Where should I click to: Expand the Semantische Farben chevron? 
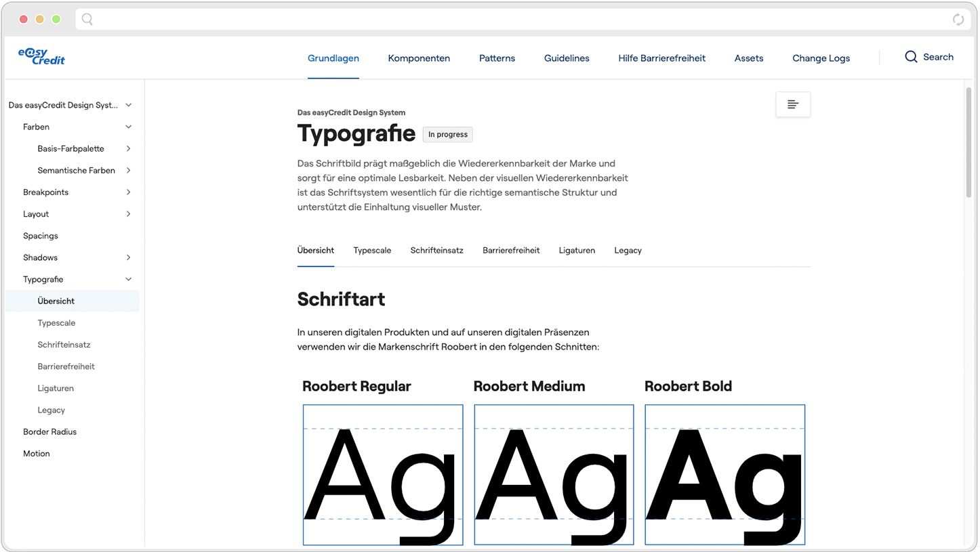(128, 170)
